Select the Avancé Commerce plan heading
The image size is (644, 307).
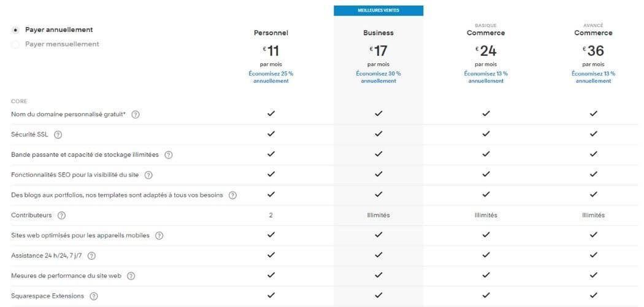coord(593,30)
